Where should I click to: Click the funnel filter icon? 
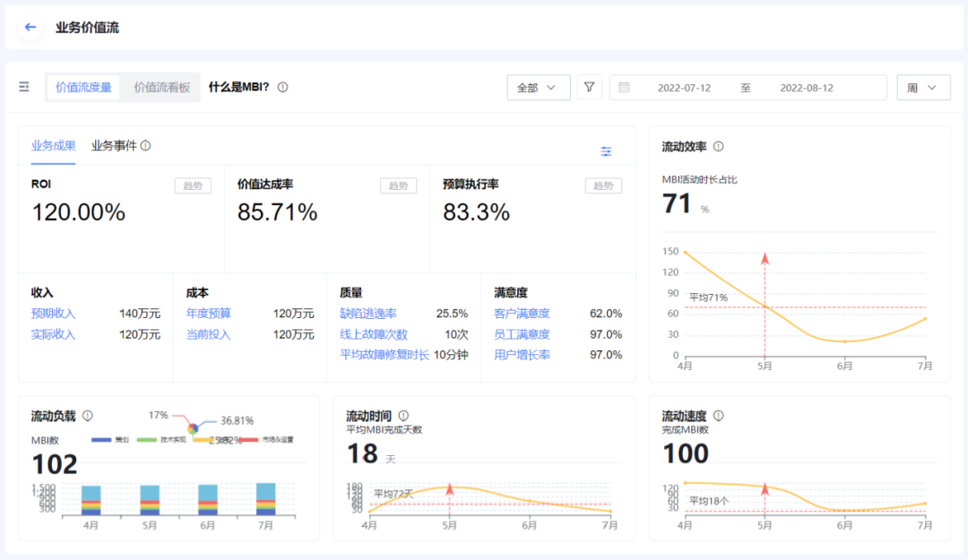589,87
